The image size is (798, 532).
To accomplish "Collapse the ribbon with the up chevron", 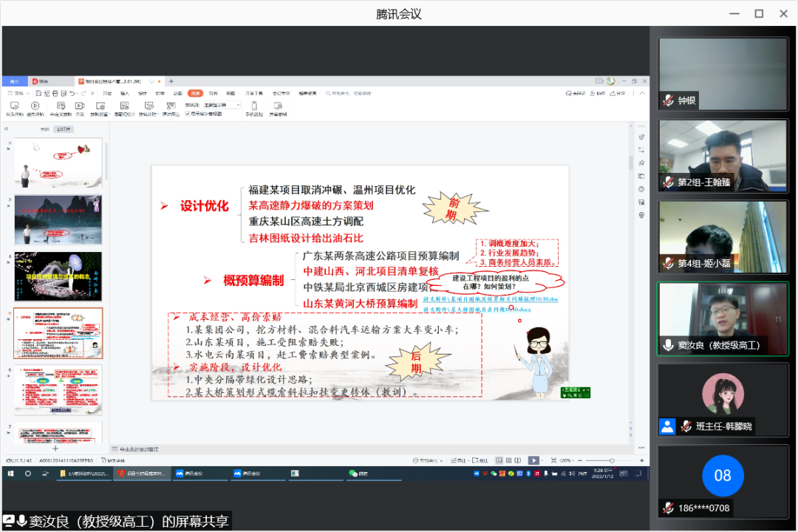I will click(x=642, y=93).
